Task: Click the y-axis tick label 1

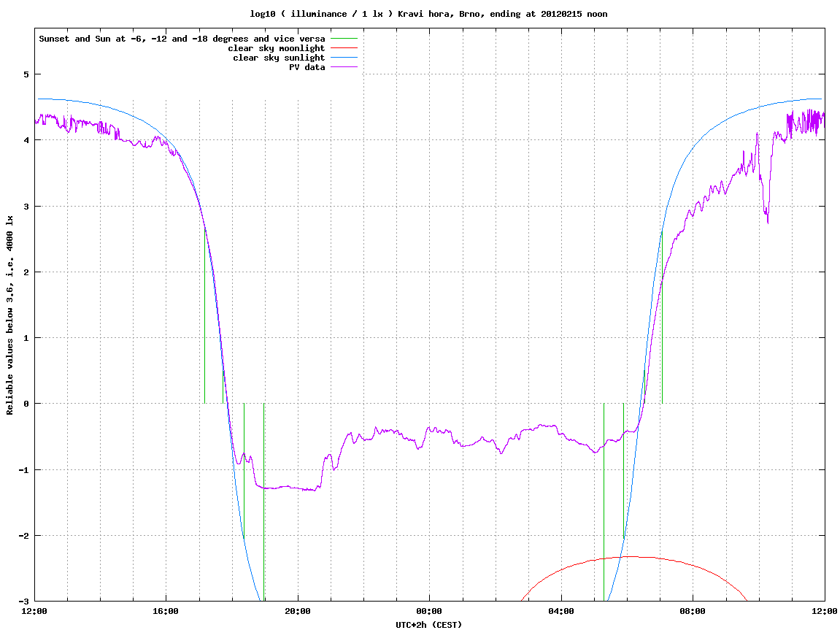Action: [x=26, y=338]
